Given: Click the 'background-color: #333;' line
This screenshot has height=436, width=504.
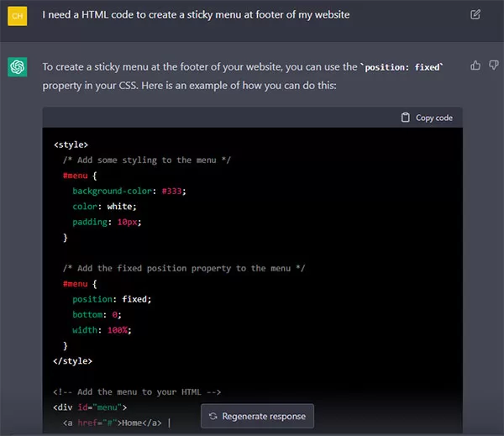Looking at the screenshot, I should click(x=129, y=191).
